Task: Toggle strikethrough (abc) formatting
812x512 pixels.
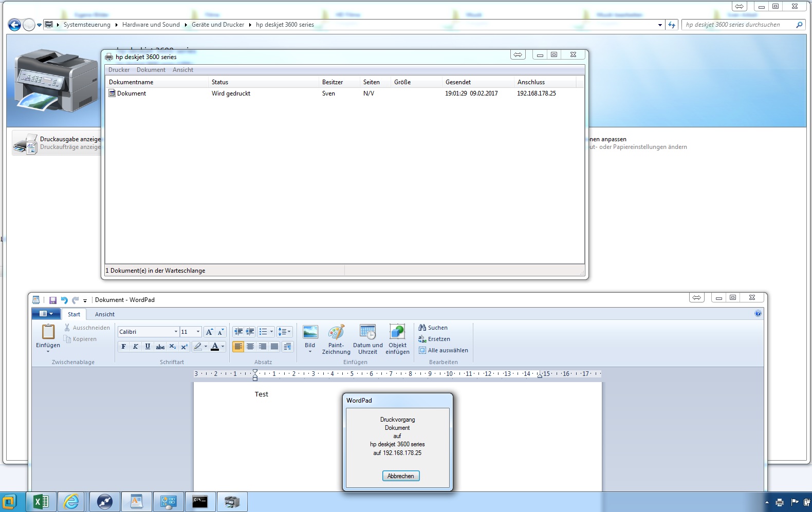Action: pyautogui.click(x=160, y=347)
